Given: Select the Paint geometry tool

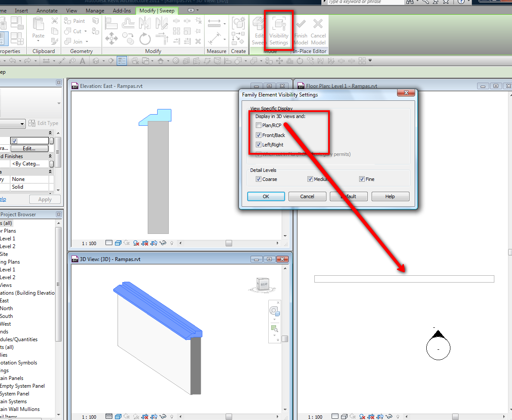Looking at the screenshot, I should 75,21.
